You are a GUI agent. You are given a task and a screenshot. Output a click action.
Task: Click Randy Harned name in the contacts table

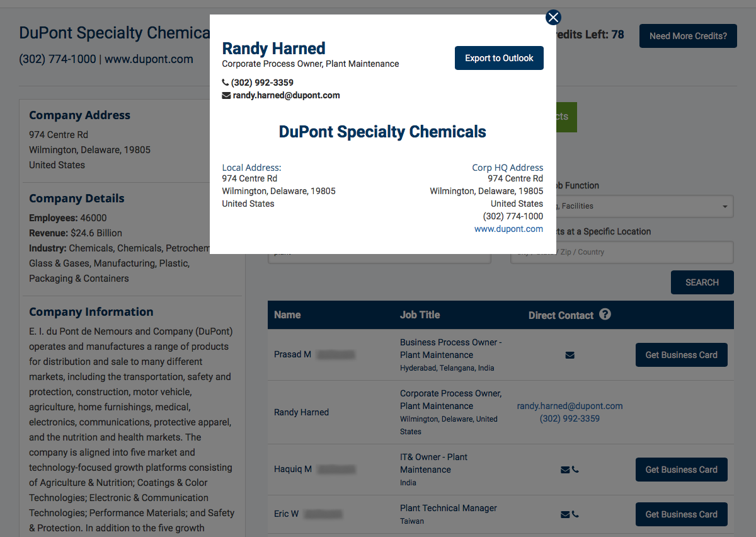click(301, 412)
